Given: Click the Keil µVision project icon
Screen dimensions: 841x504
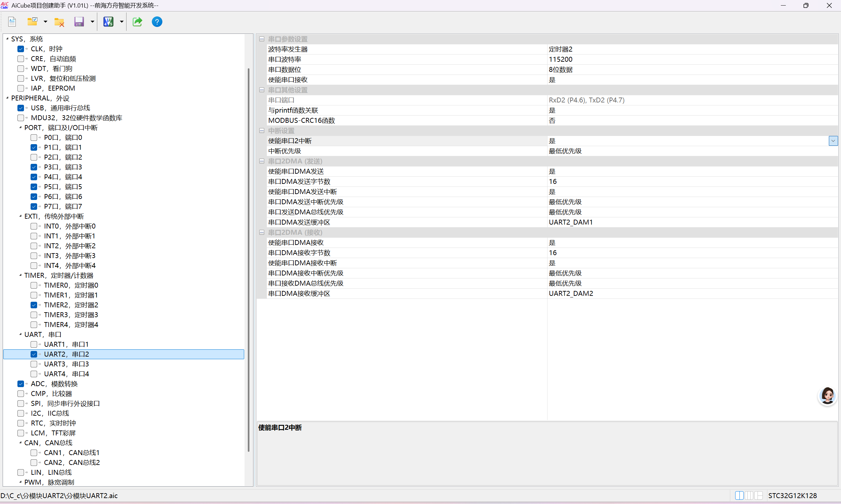Looking at the screenshot, I should tap(108, 22).
